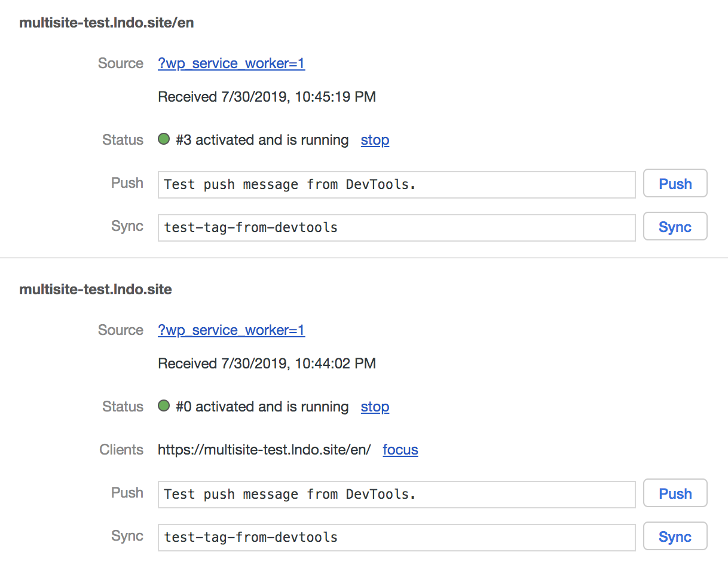The image size is (728, 561).
Task: Click the Status label of the #0 worker
Action: click(x=123, y=407)
